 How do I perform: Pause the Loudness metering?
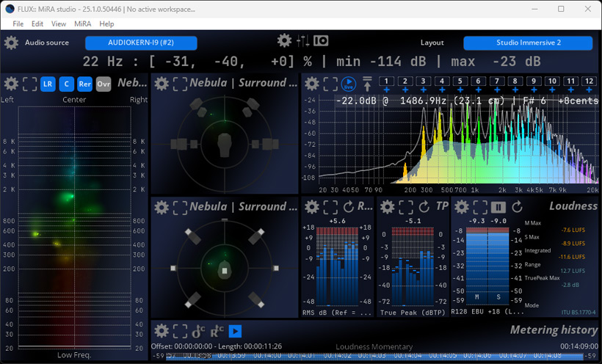(x=498, y=208)
